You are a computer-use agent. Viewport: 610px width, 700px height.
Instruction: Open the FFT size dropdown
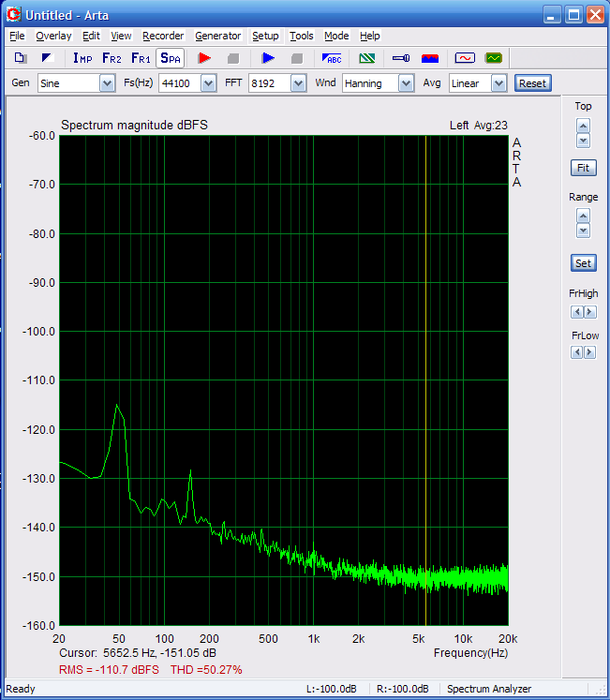click(x=298, y=83)
